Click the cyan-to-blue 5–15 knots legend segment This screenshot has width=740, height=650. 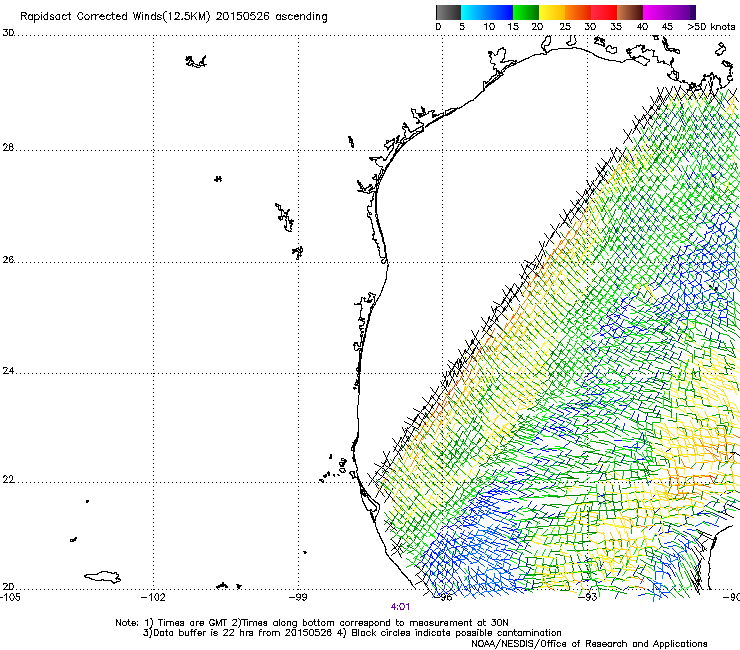pos(487,12)
